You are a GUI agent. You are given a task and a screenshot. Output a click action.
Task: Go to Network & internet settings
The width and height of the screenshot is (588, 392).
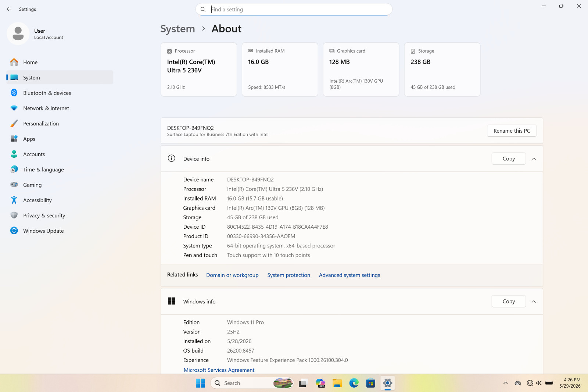[x=60, y=108]
